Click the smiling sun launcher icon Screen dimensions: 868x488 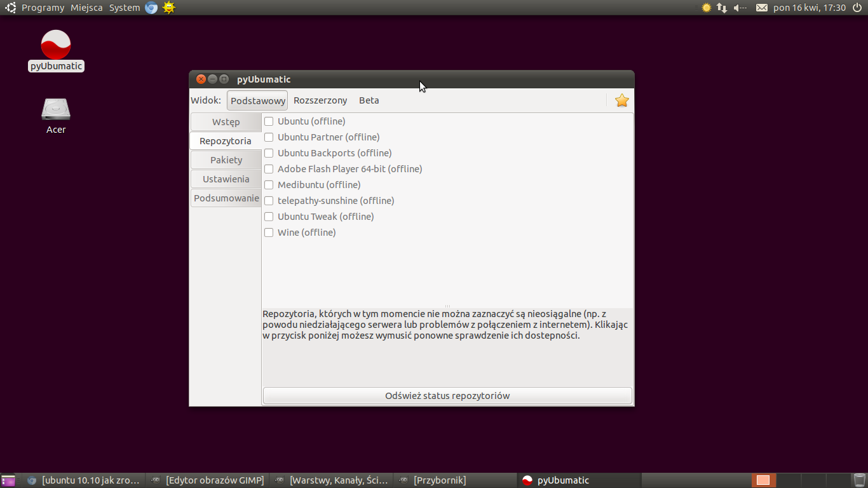click(x=168, y=8)
